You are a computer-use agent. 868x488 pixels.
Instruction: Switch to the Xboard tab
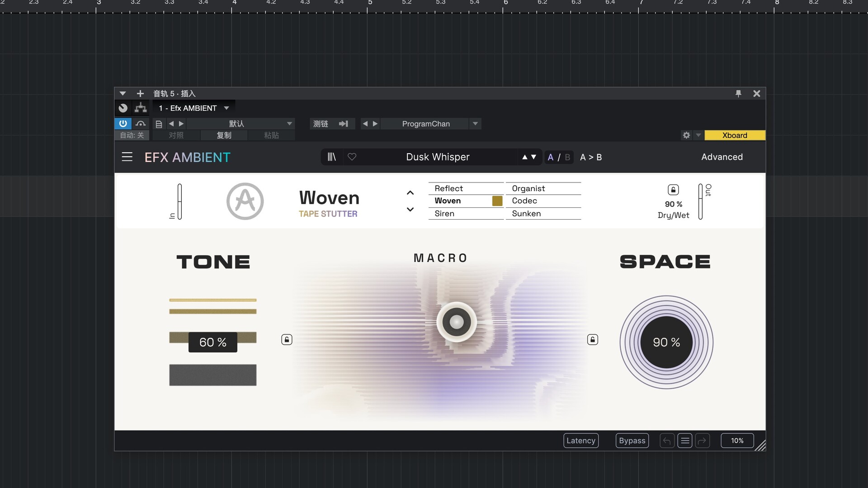734,135
